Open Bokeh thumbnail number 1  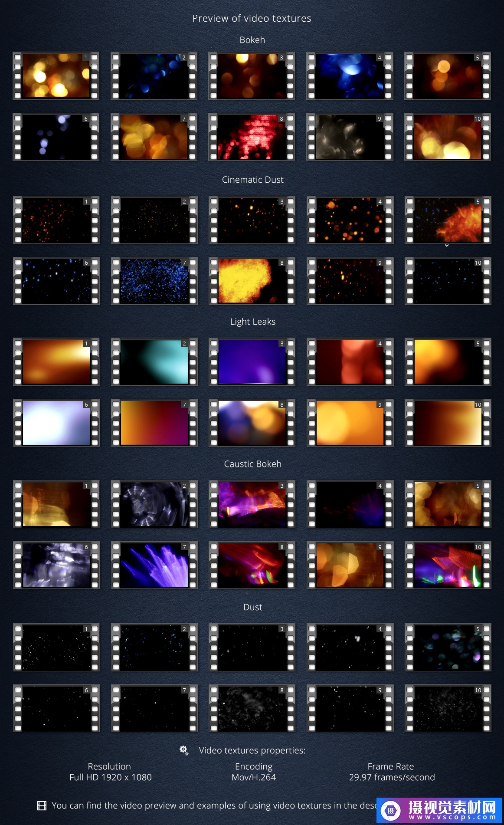pos(56,76)
